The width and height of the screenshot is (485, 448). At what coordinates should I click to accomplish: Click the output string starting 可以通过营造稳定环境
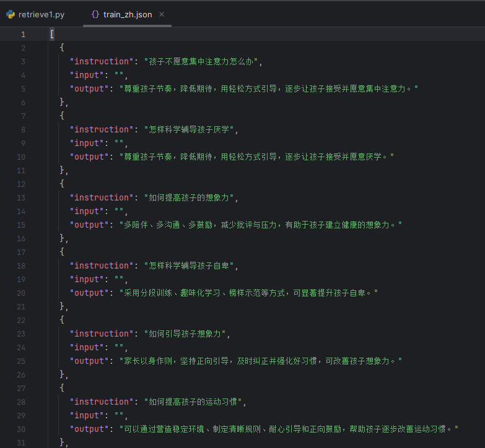pyautogui.click(x=289, y=429)
